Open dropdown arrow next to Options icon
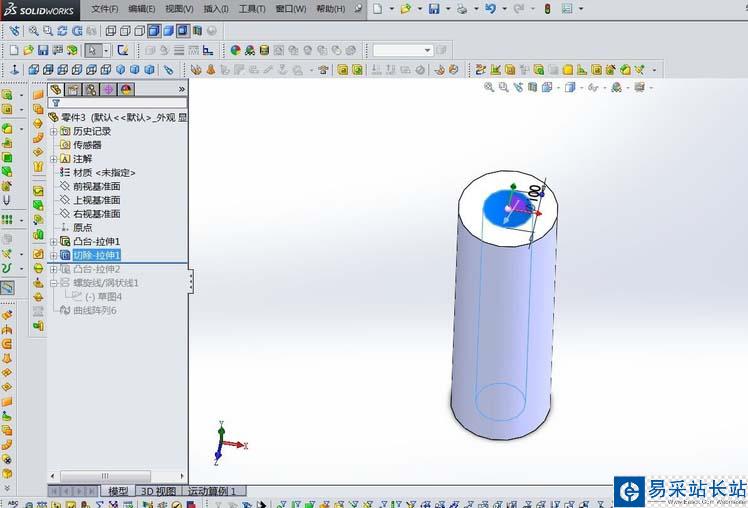The height and width of the screenshot is (508, 748). click(581, 9)
